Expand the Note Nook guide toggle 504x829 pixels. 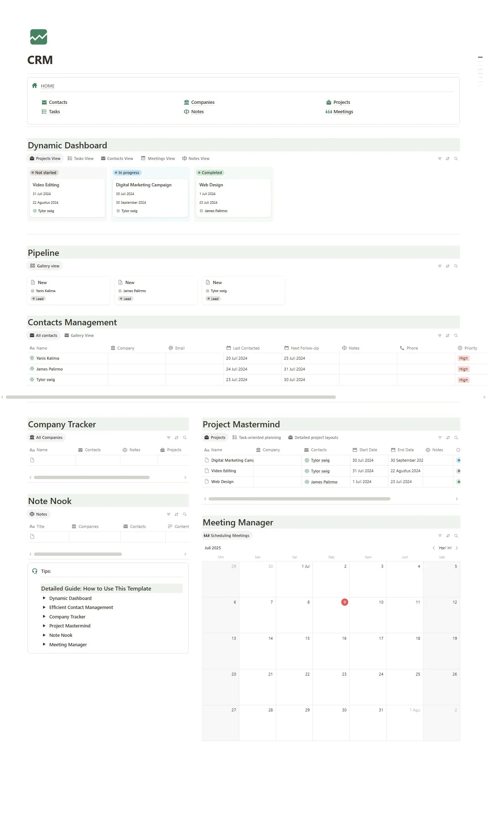(x=44, y=635)
